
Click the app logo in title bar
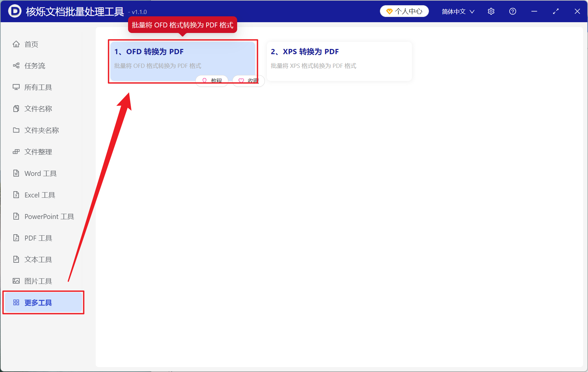coord(15,11)
